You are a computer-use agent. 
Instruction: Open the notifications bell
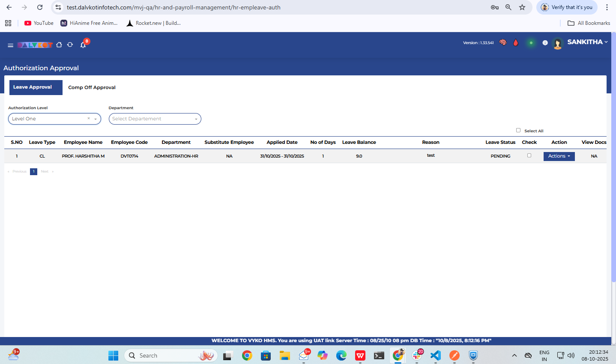click(83, 45)
